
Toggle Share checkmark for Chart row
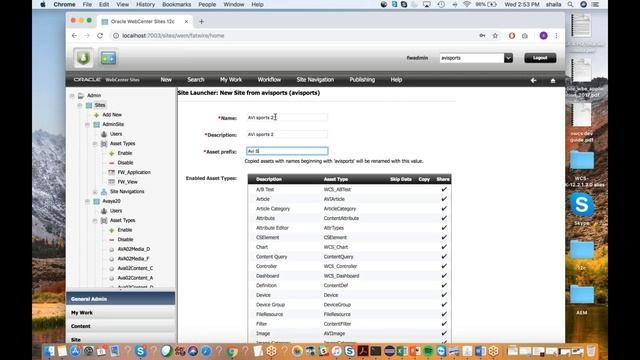click(444, 247)
